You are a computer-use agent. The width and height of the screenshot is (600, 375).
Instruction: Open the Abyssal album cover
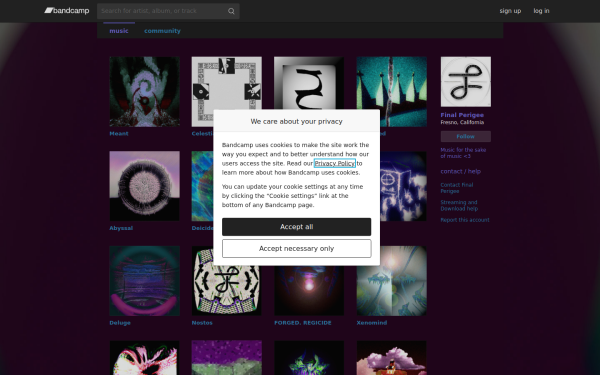144,186
